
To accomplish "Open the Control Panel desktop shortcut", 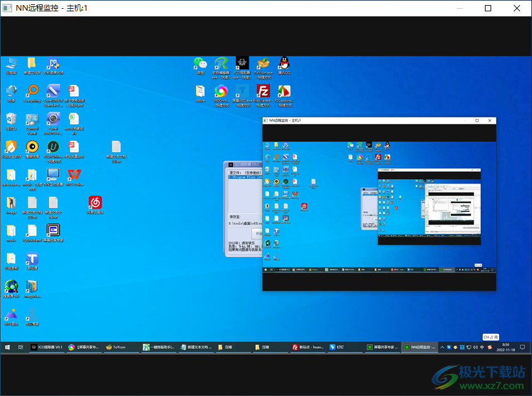I will click(32, 119).
